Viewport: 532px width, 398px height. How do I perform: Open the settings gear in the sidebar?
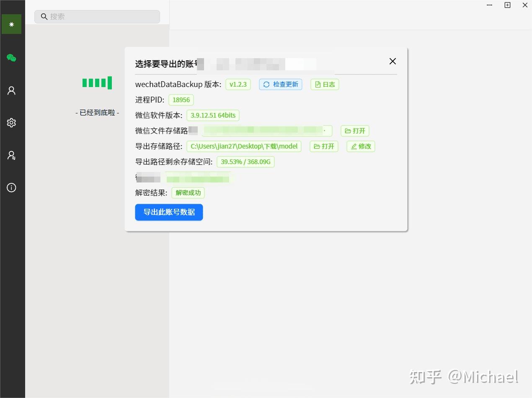[12, 123]
